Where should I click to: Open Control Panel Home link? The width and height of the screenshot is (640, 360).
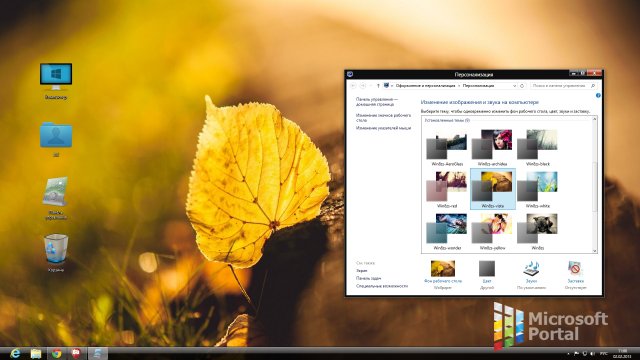pyautogui.click(x=376, y=102)
